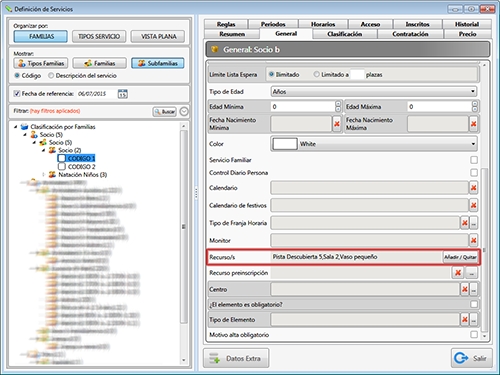This screenshot has width=500, height=375.
Task: Click the Fecha de referencia date field
Action: tap(97, 94)
